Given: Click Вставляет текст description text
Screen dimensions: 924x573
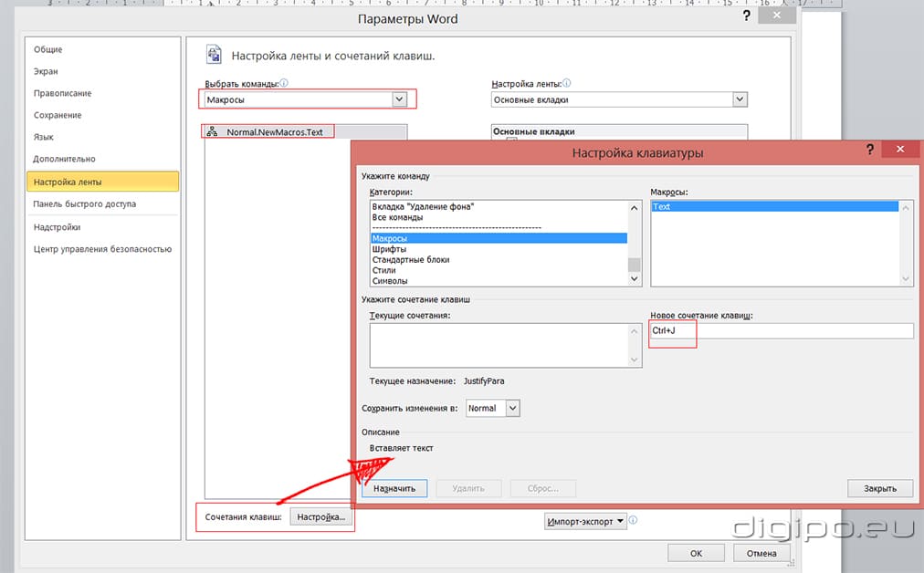Looking at the screenshot, I should point(402,448).
